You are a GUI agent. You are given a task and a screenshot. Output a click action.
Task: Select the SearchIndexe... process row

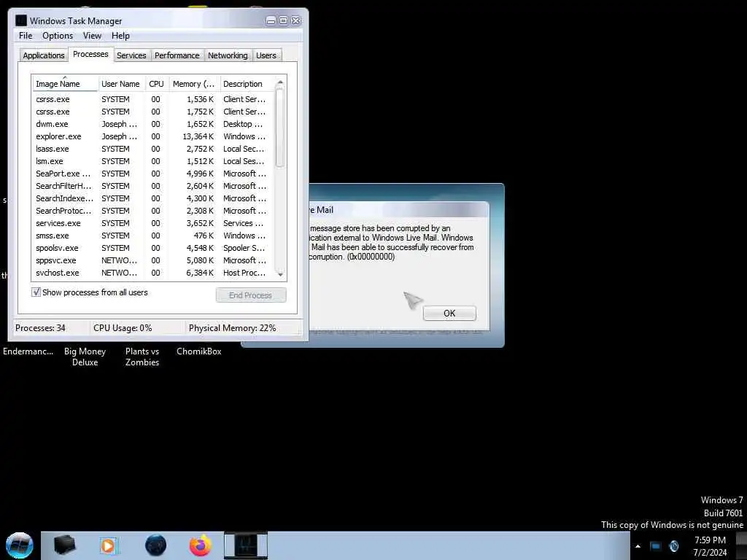click(152, 198)
